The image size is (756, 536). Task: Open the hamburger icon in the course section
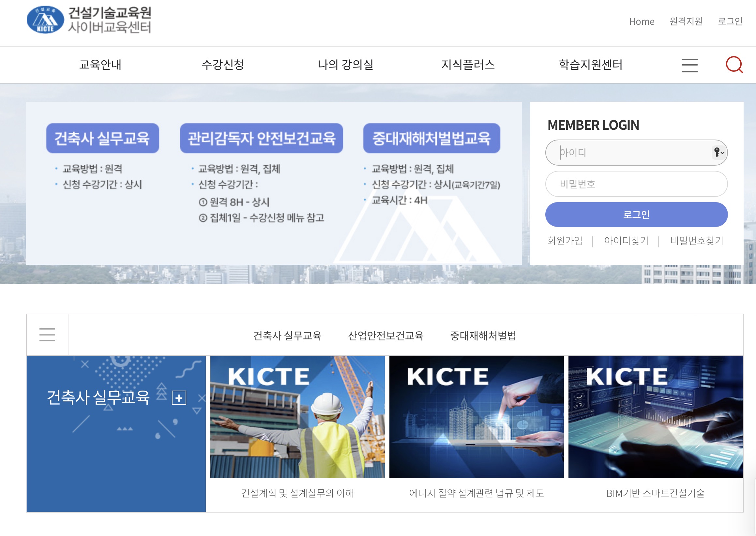[x=47, y=335]
